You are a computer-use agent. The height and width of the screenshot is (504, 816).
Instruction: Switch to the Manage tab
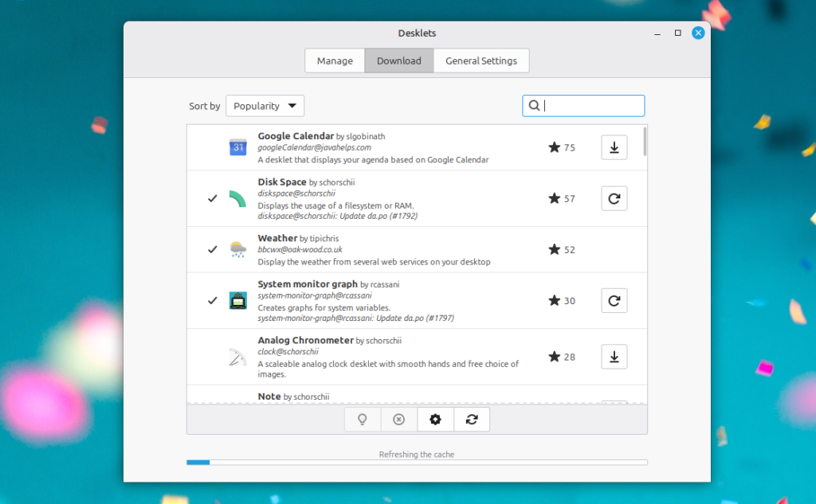(x=335, y=61)
